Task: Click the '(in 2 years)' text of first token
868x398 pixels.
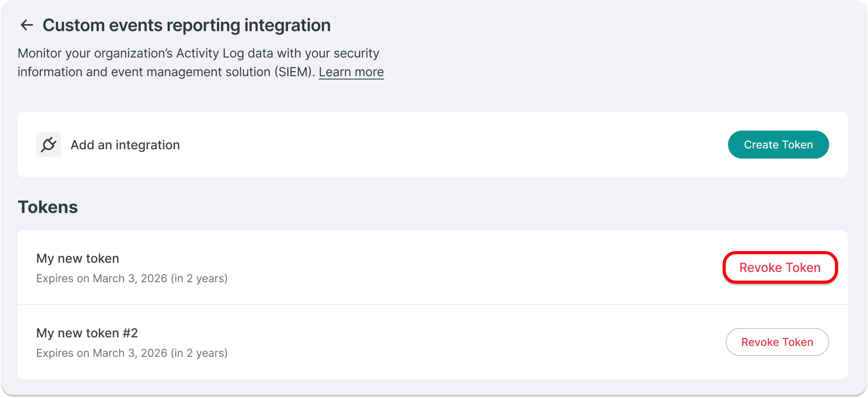Action: [x=199, y=278]
